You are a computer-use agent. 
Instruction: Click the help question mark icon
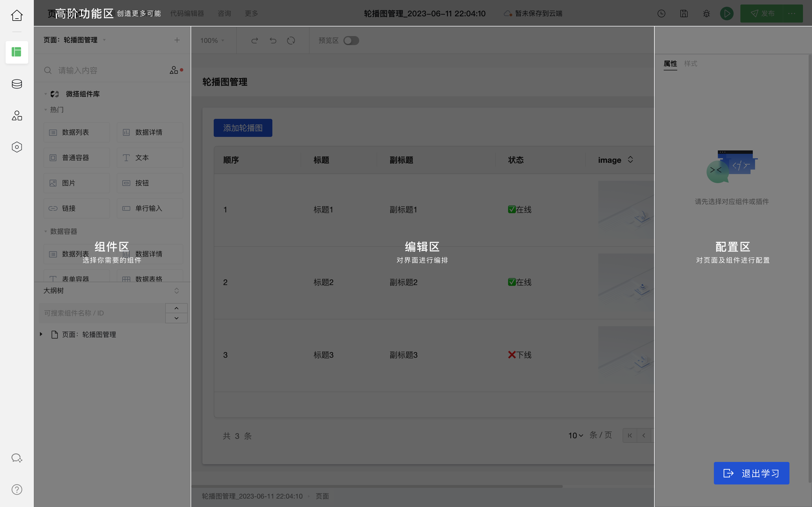pos(17,490)
